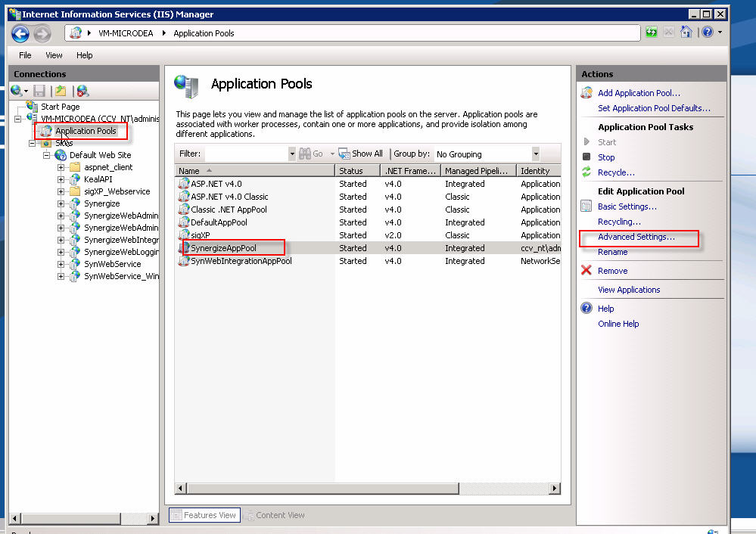The height and width of the screenshot is (534, 756).
Task: Open the help question mark icon in toolbar
Action: click(x=708, y=33)
